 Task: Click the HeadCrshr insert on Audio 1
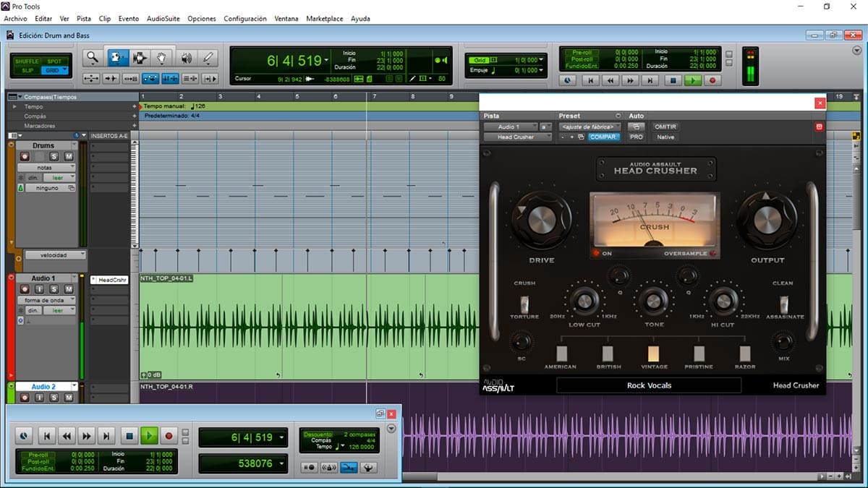[x=110, y=280]
